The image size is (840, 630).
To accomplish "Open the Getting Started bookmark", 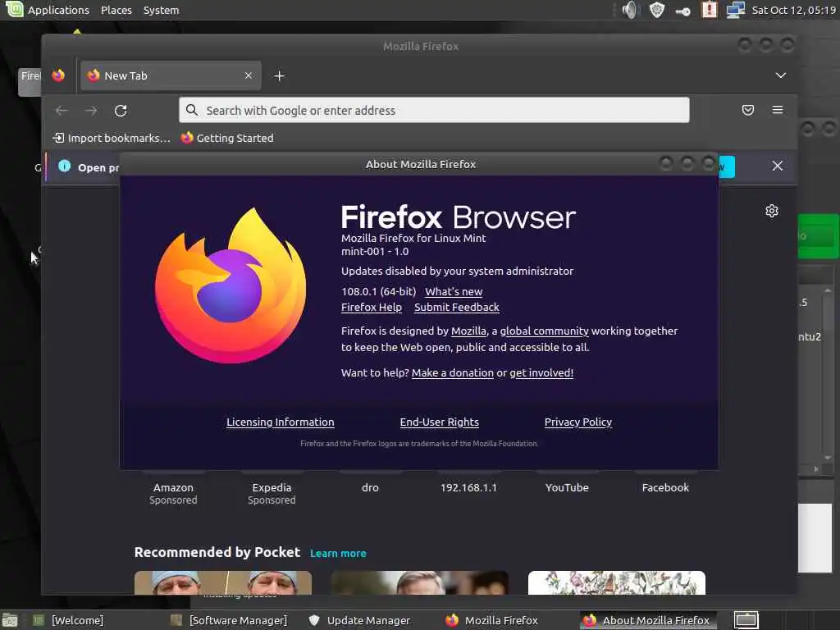I will coord(227,138).
